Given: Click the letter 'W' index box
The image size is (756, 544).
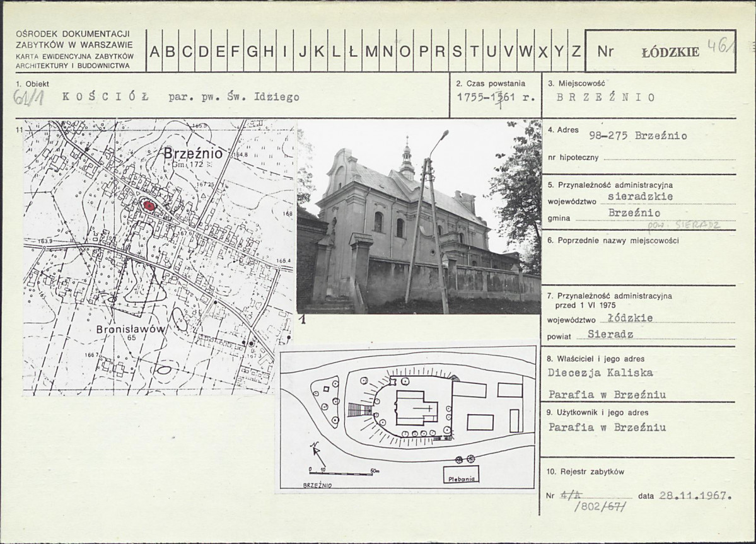Looking at the screenshot, I should tap(525, 51).
